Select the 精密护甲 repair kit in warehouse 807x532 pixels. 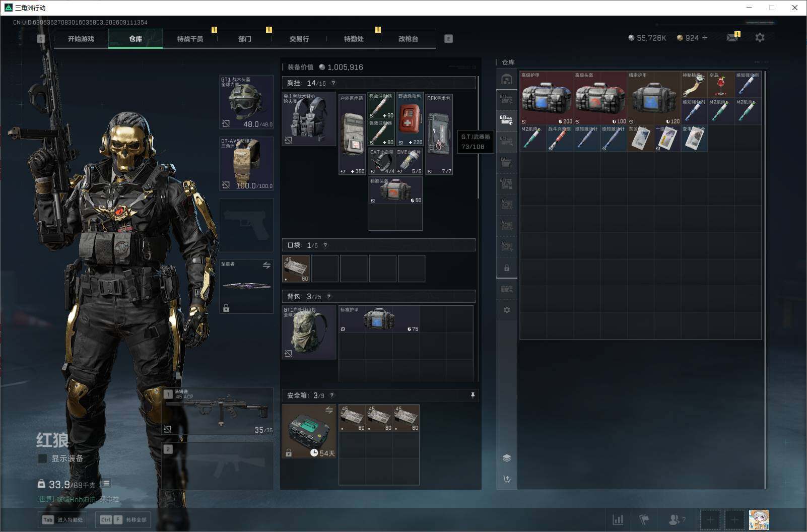pos(654,98)
